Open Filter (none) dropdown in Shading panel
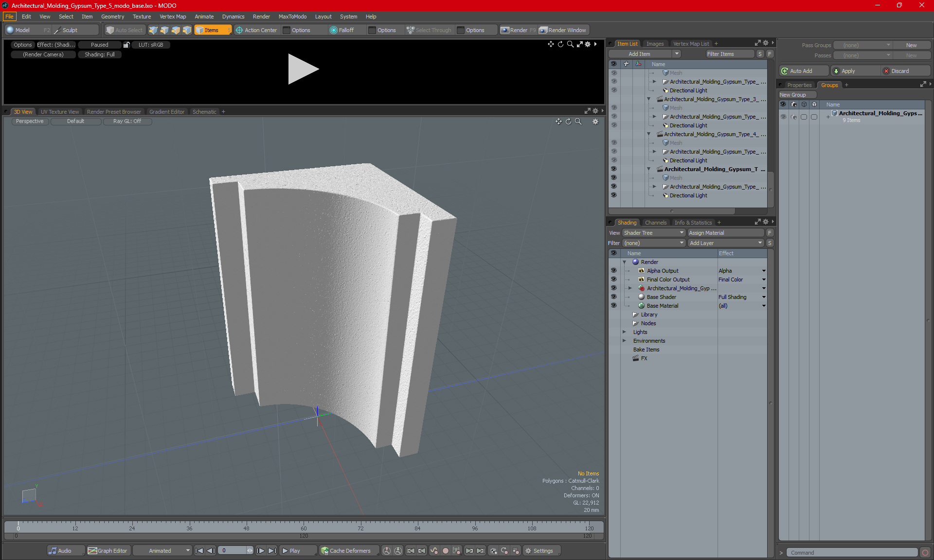Image resolution: width=934 pixels, height=560 pixels. [654, 243]
